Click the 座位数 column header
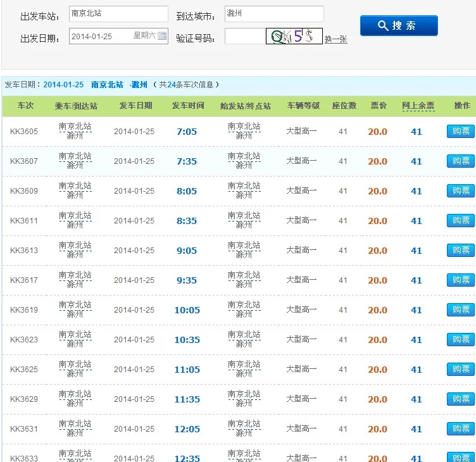Screen dimensions: 476x462 [x=344, y=106]
